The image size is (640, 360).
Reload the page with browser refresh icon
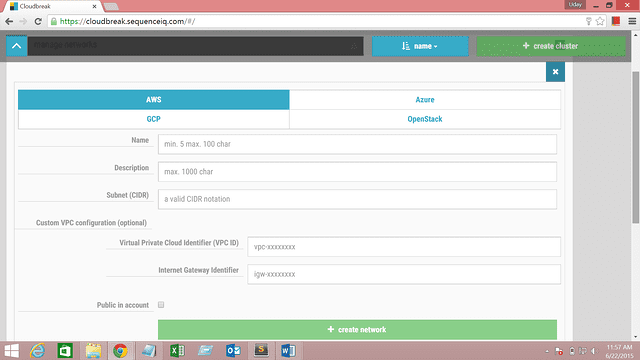pyautogui.click(x=38, y=21)
